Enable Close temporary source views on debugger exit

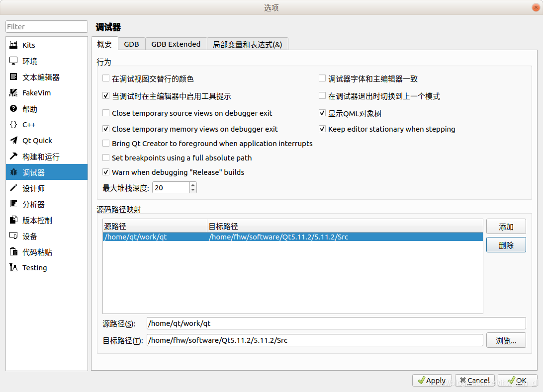[106, 113]
